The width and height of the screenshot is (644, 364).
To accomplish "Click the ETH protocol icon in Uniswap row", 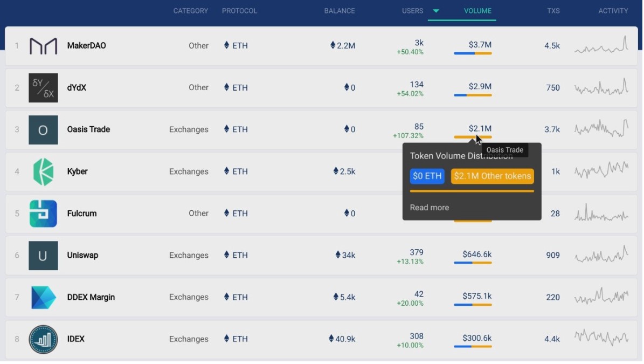I will [227, 255].
